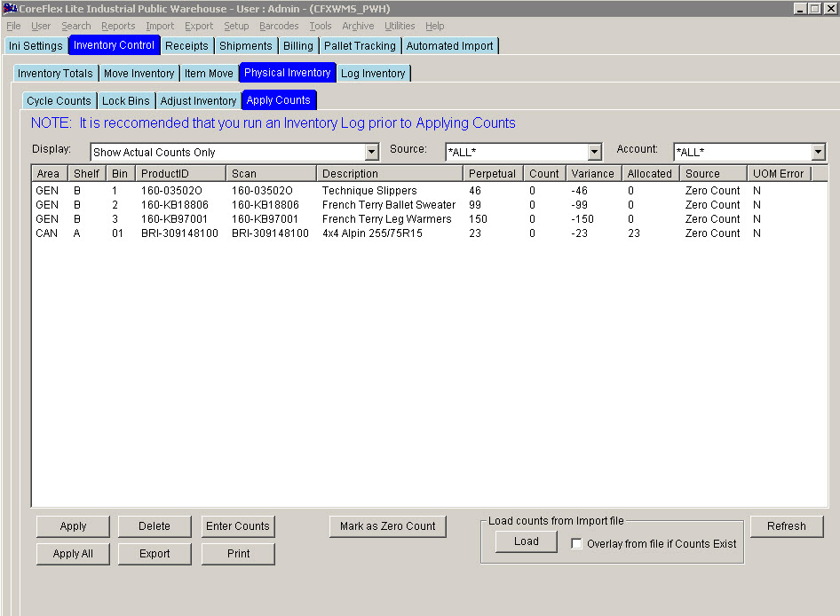This screenshot has height=616, width=840.
Task: Switch to the Log Inventory tab
Action: 374,74
